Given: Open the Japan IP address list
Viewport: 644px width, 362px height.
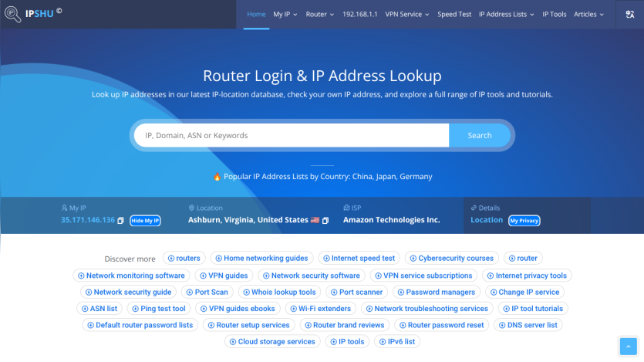Looking at the screenshot, I should pos(386,177).
